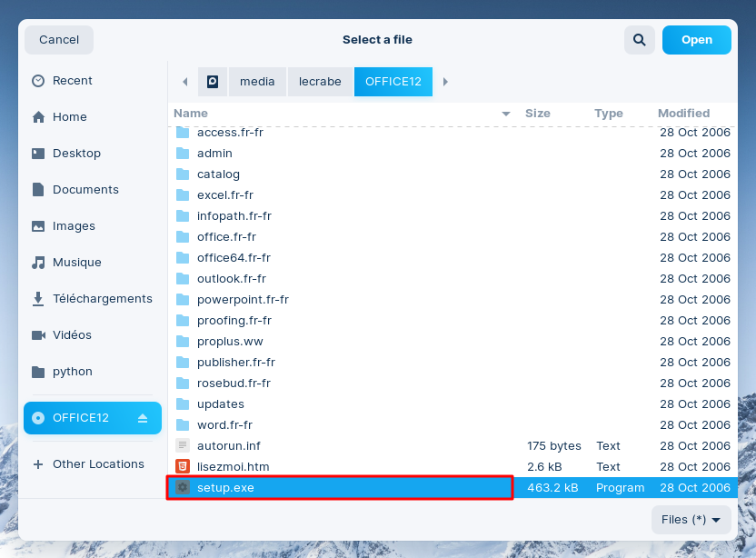
Task: Open Images label in sidebar
Action: coord(74,225)
